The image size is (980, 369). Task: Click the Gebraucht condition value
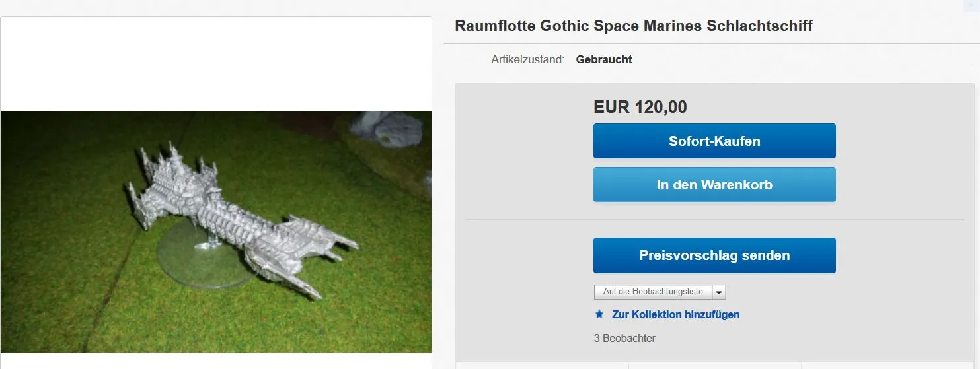tap(604, 59)
